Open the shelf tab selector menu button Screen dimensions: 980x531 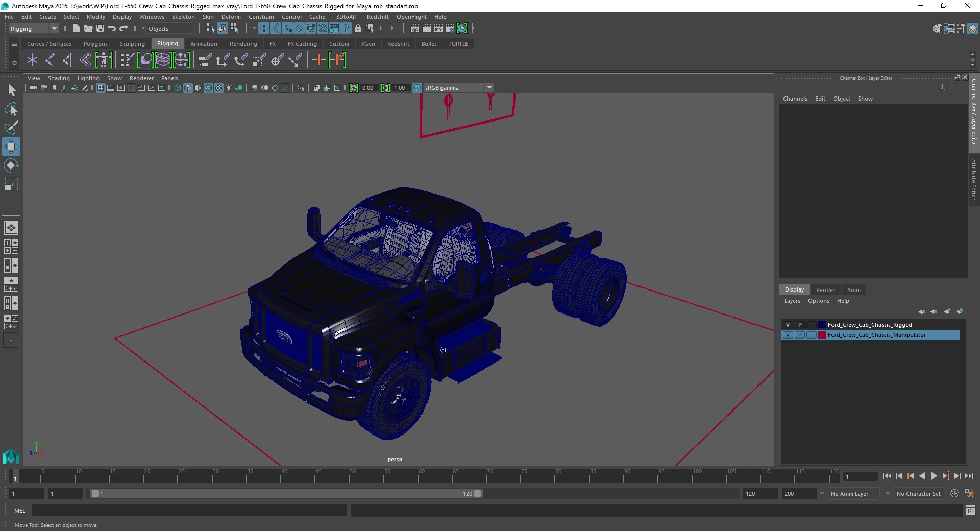point(14,45)
